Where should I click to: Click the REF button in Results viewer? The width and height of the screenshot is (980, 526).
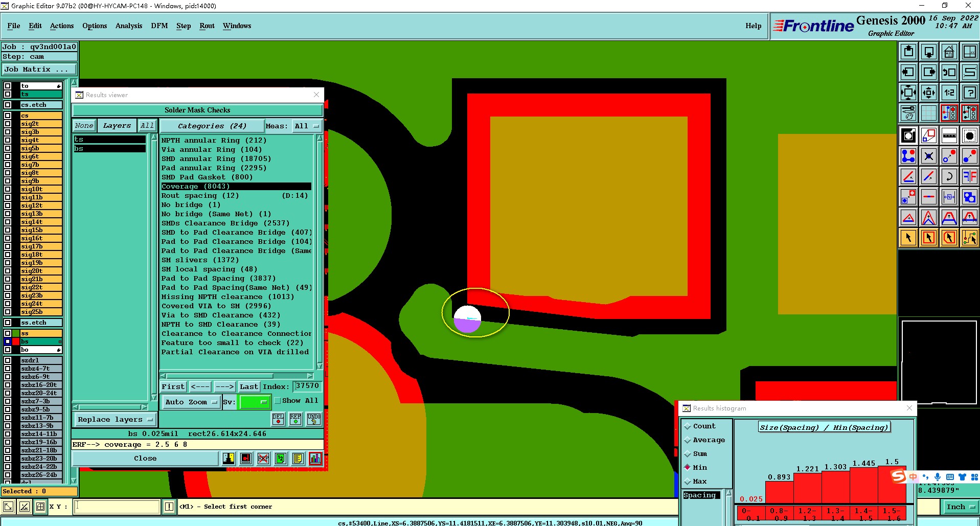pos(295,419)
